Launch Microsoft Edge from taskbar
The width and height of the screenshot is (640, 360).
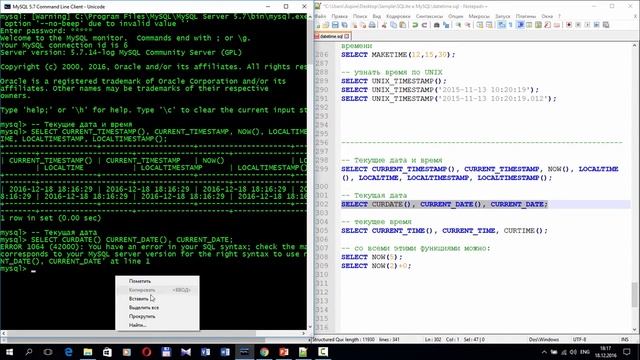tap(68, 352)
